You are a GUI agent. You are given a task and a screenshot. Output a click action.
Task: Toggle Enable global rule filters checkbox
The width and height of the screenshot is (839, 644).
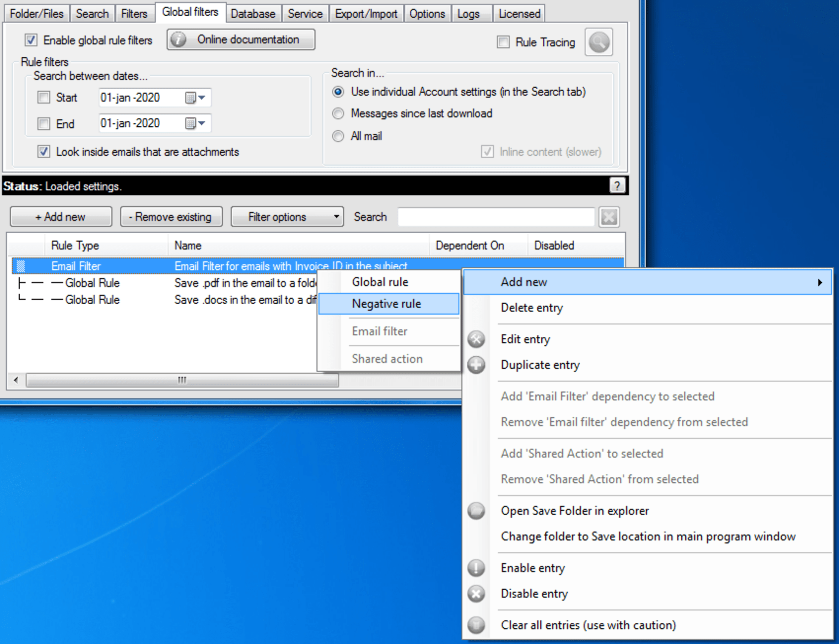(31, 40)
